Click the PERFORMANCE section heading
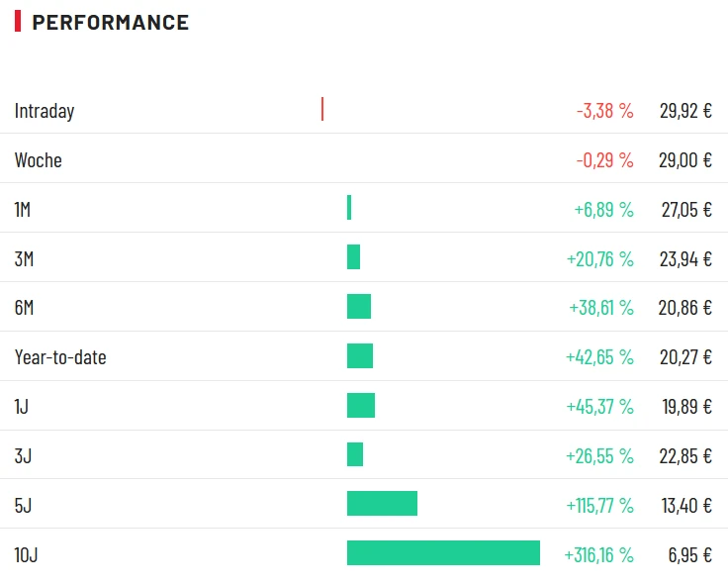 tap(110, 23)
